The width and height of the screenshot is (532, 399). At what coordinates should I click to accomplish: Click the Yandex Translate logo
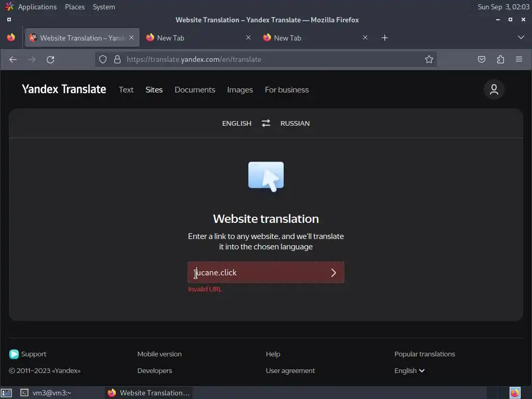coord(64,89)
